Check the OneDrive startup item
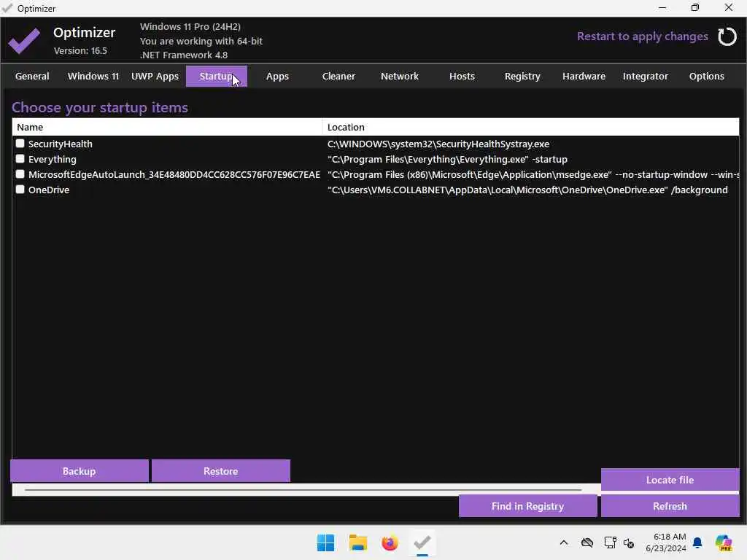Viewport: 747px width, 560px height. (x=20, y=189)
